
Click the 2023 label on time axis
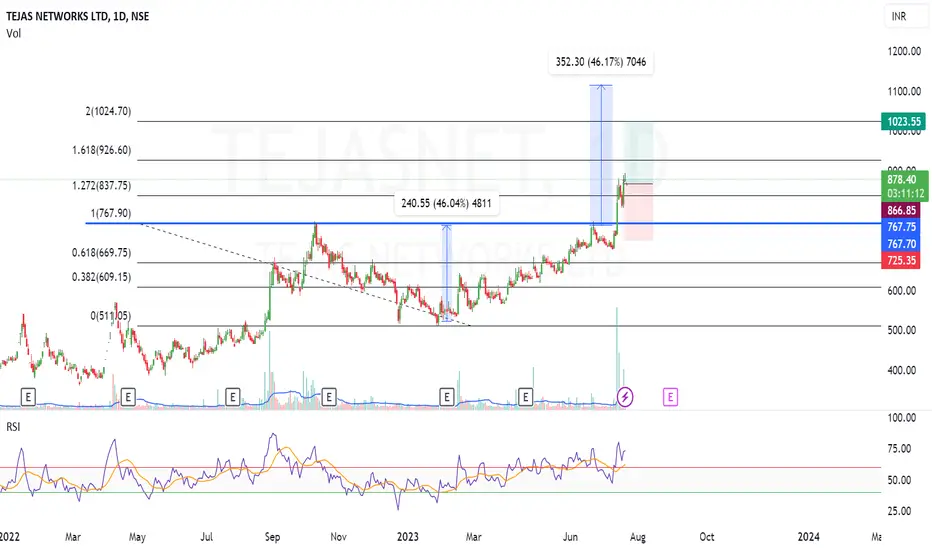(407, 537)
